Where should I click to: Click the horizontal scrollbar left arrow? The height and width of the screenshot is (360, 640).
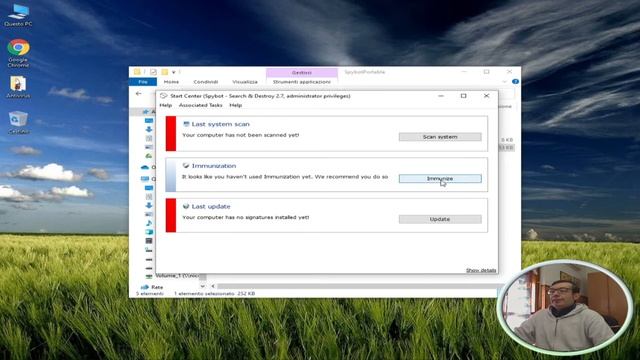point(213,287)
